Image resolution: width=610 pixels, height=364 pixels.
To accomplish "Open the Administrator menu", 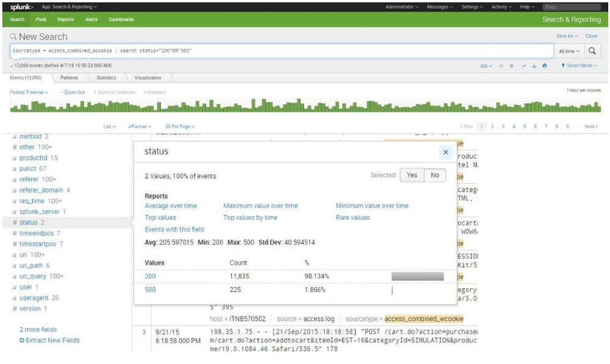I will point(402,7).
